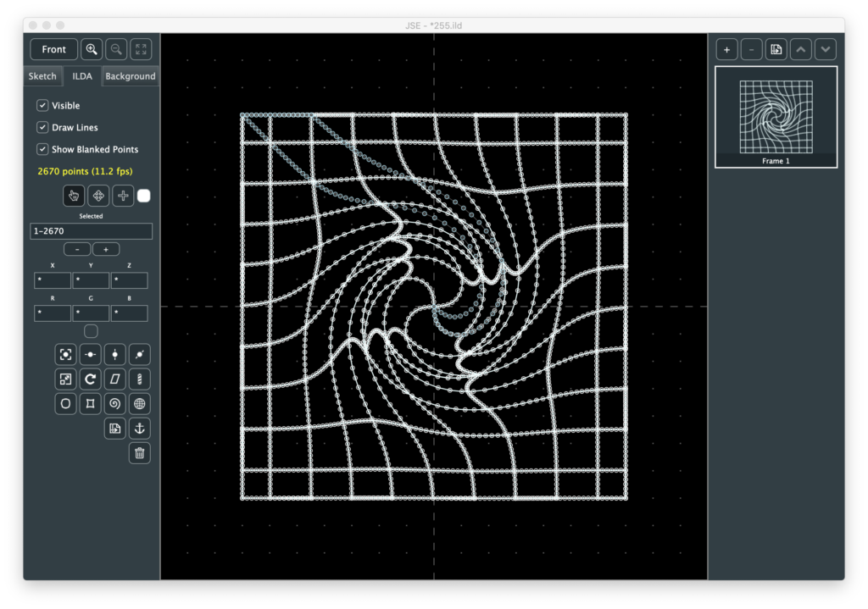Click the anchor icon button
Image resolution: width=868 pixels, height=609 pixels.
point(140,429)
